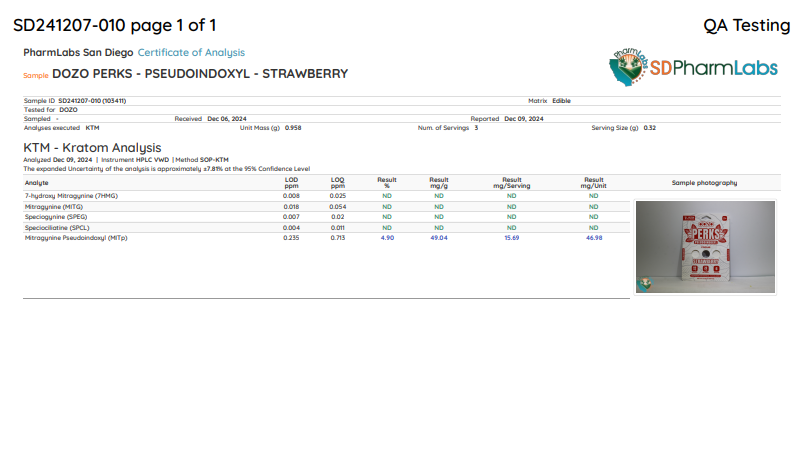This screenshot has width=804, height=464.
Task: Click LOD value '0.235' for MITp
Action: [x=291, y=238]
